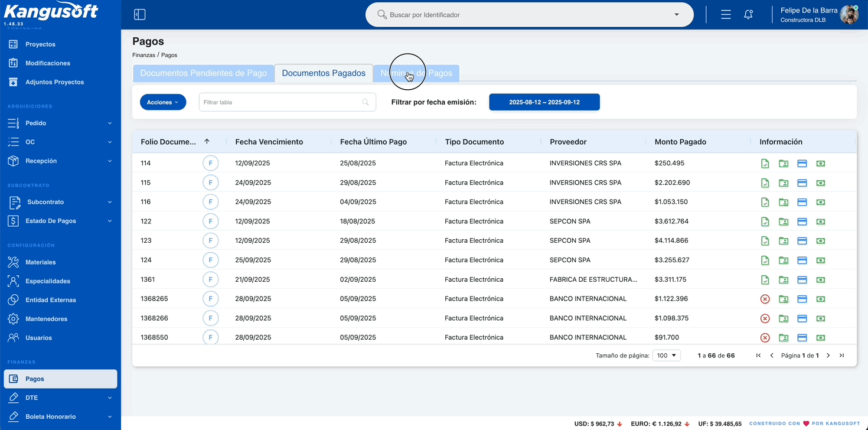
Task: Click the $3.612.764 amount cell
Action: click(671, 221)
